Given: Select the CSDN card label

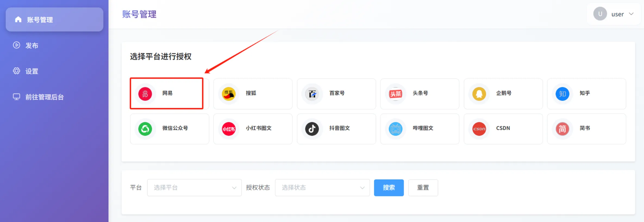Looking at the screenshot, I should 503,128.
